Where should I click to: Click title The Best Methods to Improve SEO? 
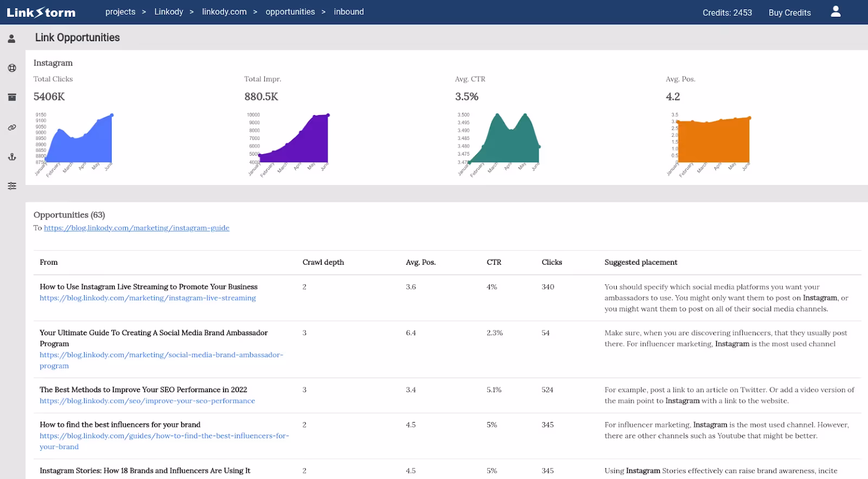[x=143, y=389]
